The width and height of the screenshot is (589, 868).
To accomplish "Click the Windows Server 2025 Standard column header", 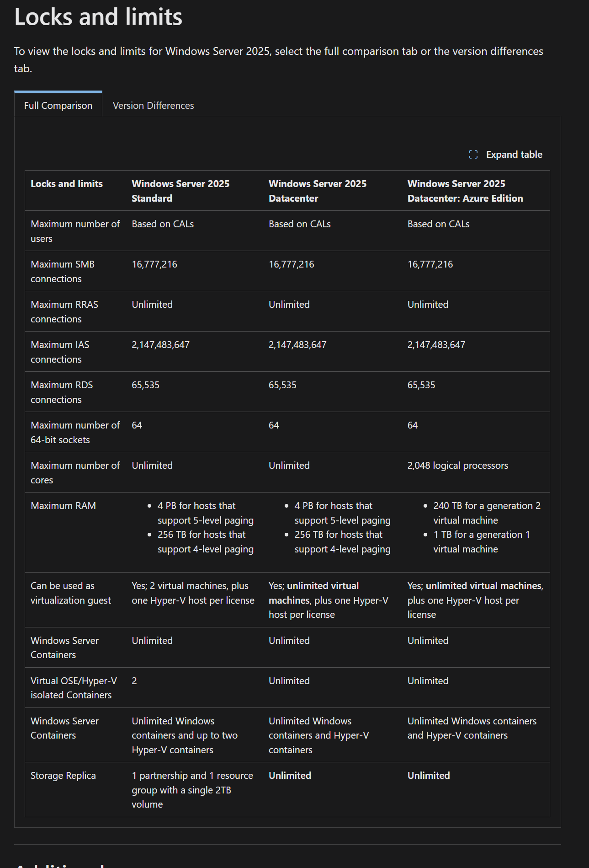I will [x=180, y=191].
